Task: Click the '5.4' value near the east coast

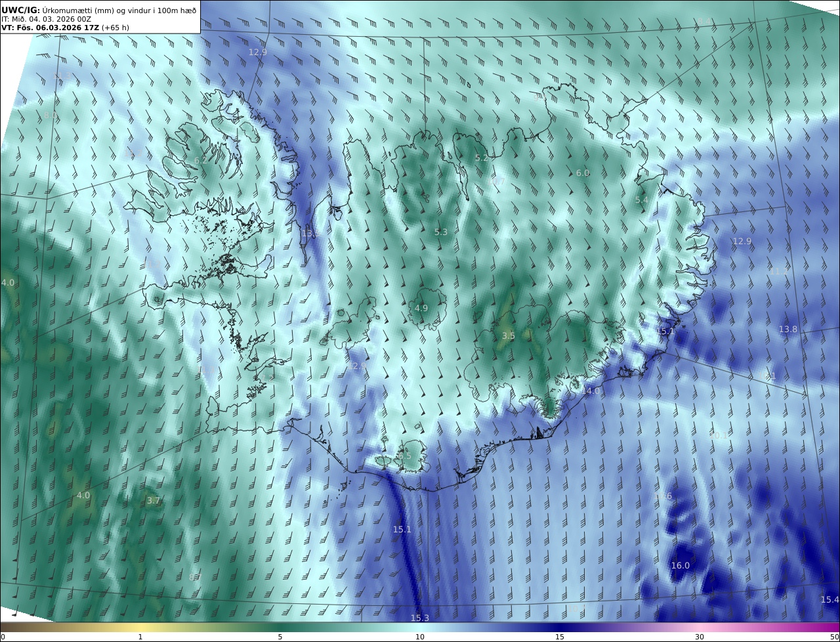Action: tap(642, 200)
